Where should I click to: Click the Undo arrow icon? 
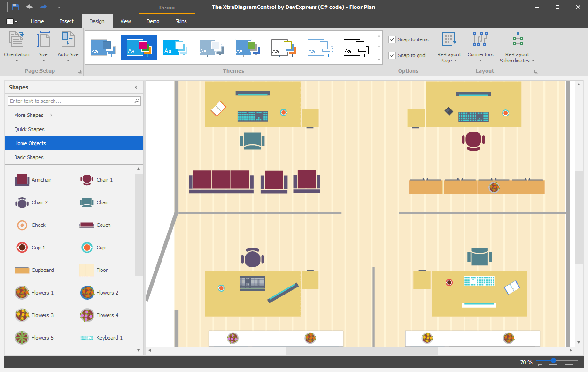[30, 7]
